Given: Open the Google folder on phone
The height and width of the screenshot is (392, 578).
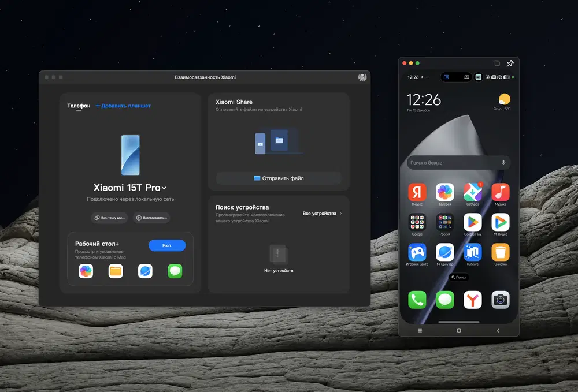Looking at the screenshot, I should [417, 222].
